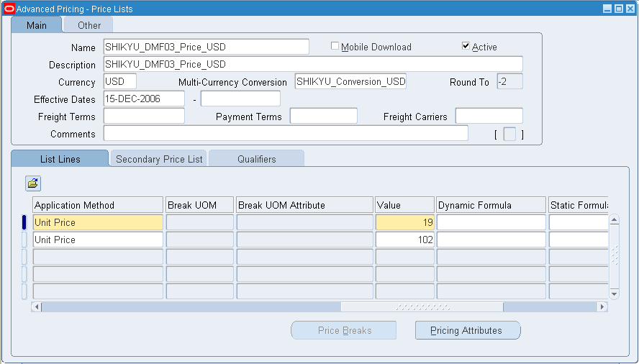This screenshot has width=639, height=364.
Task: Open the Other tab
Action: 89,25
